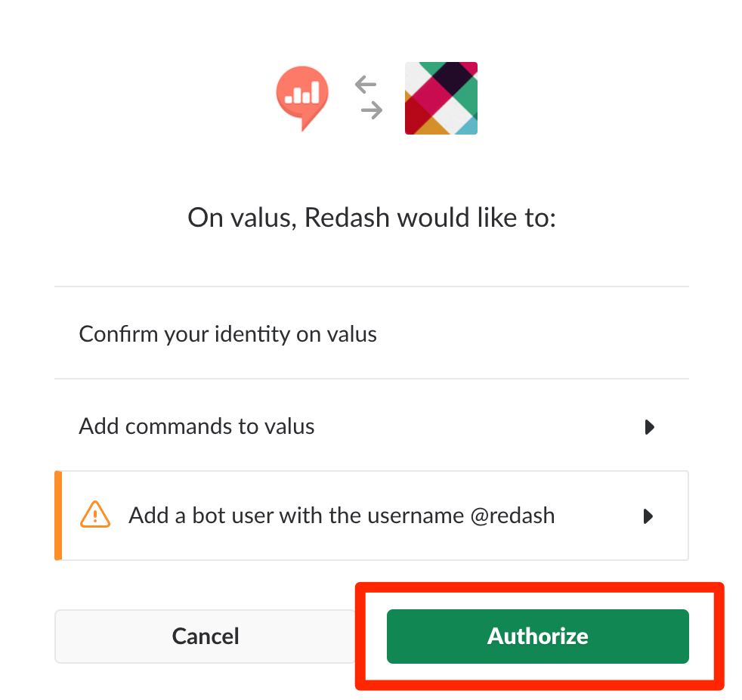Click the divider line above the permissions list
The height and width of the screenshot is (700, 742).
tap(371, 287)
